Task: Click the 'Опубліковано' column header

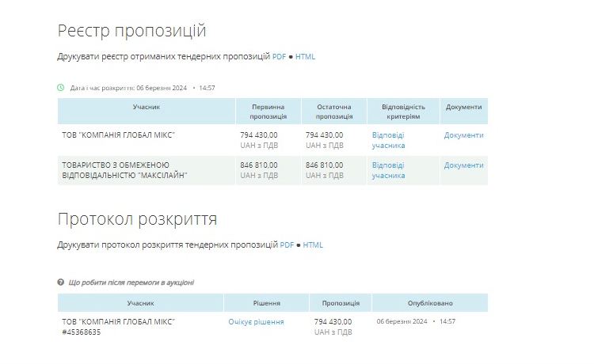Action: pos(430,303)
